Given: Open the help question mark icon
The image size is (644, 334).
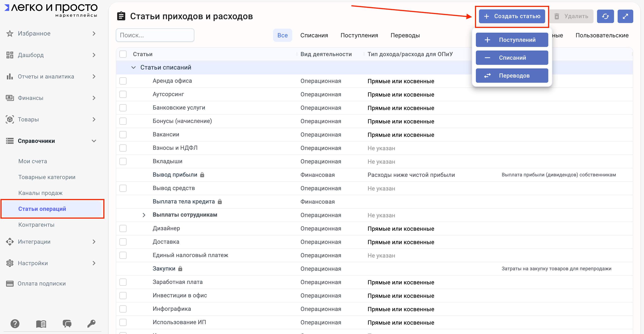Looking at the screenshot, I should (15, 324).
